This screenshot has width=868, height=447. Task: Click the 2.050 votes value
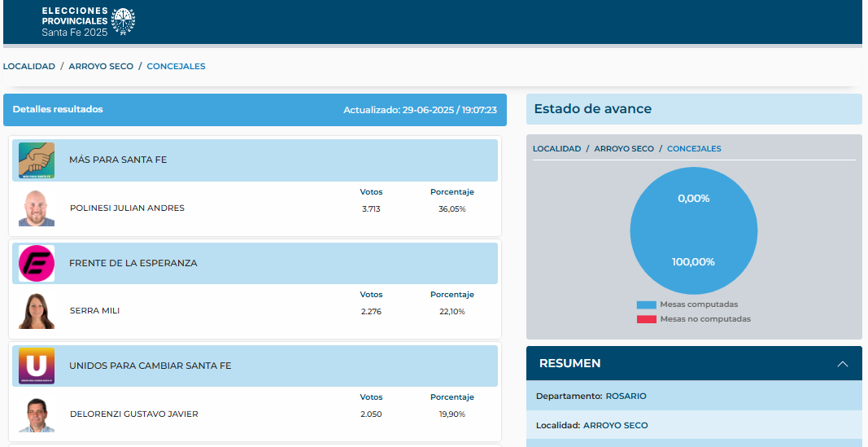(x=371, y=414)
